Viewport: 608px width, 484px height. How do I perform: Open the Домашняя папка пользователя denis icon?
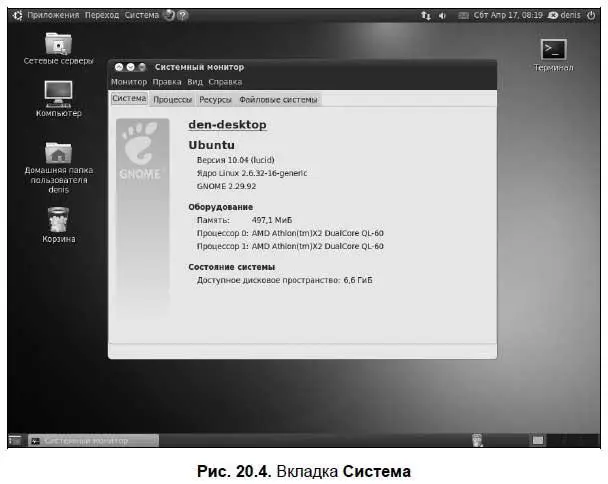pyautogui.click(x=58, y=167)
